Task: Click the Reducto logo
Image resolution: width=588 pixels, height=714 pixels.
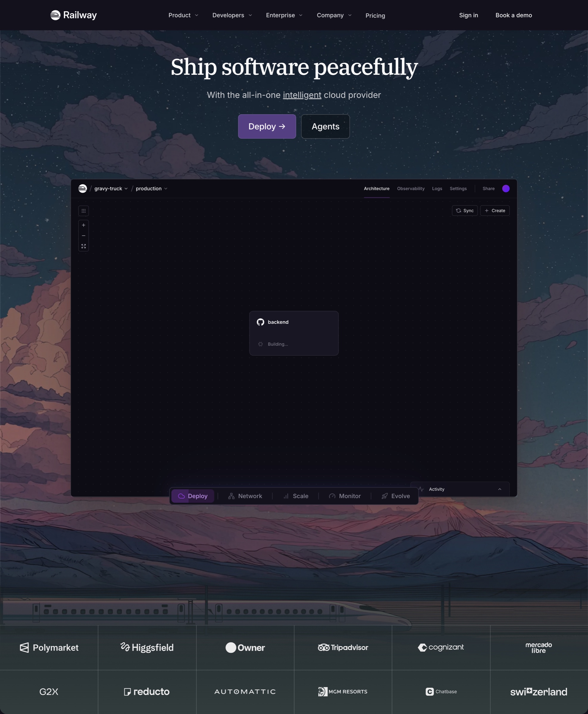Action: pos(147,691)
